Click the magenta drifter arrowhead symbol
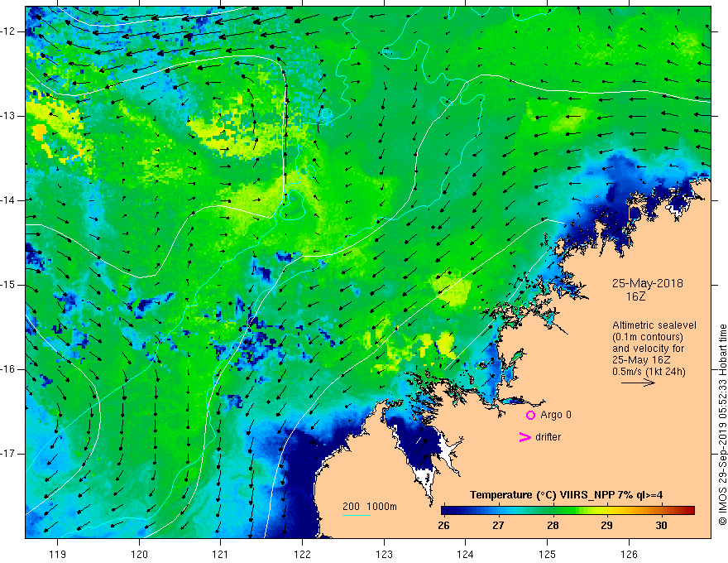 tap(525, 437)
